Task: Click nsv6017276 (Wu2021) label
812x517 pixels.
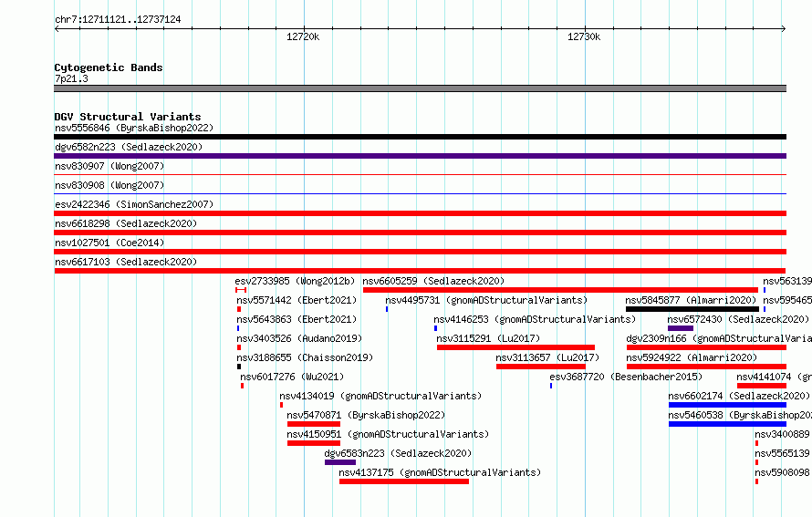Action: (292, 377)
